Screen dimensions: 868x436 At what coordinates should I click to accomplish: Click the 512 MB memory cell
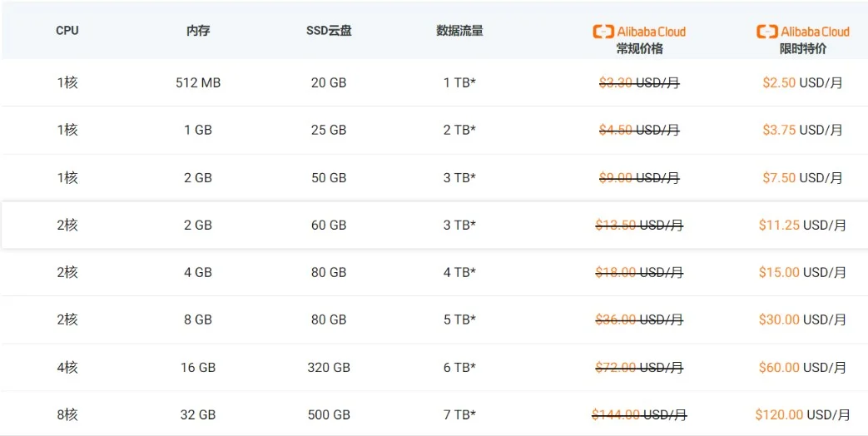(198, 83)
